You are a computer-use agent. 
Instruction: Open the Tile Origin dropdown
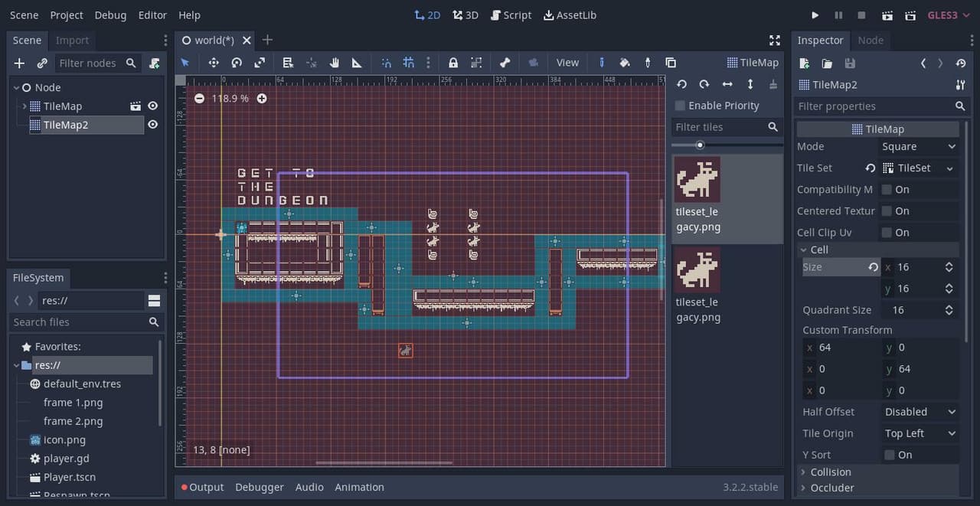[x=920, y=433]
